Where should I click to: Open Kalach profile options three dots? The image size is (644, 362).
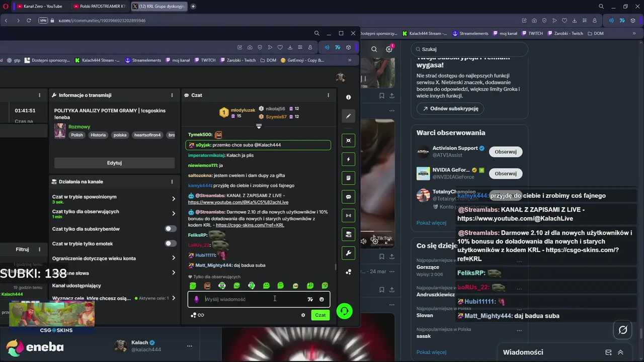click(190, 346)
